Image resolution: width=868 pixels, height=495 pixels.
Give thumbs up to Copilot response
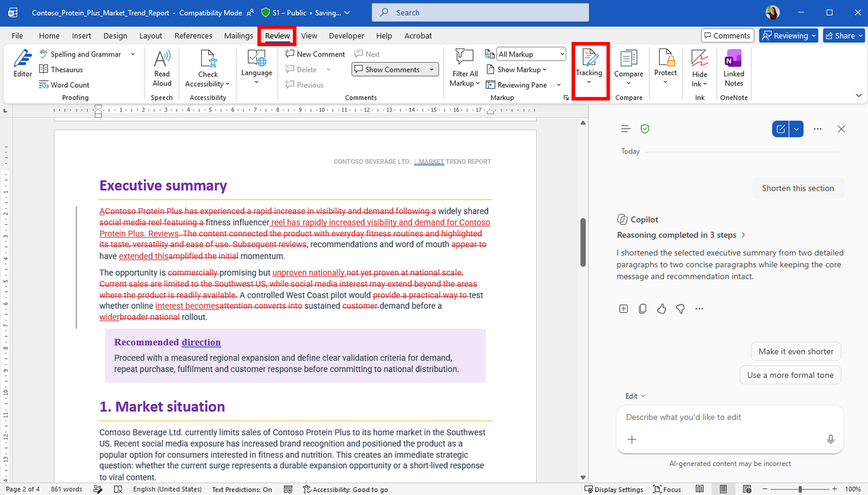(661, 309)
